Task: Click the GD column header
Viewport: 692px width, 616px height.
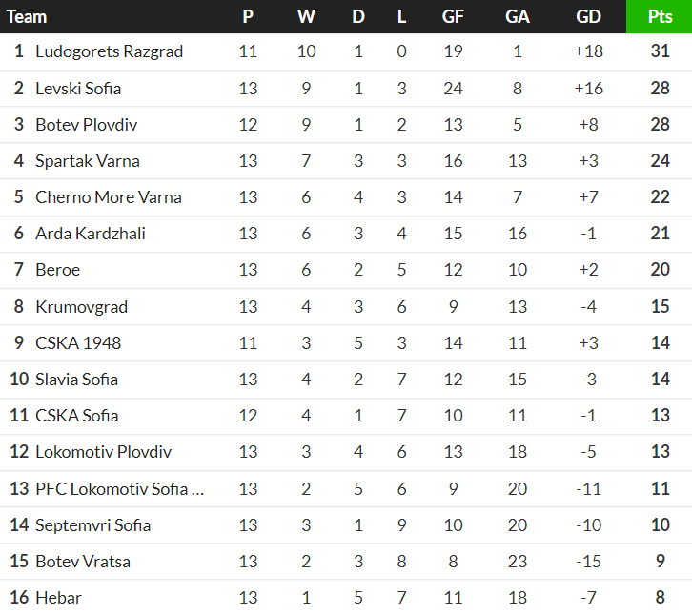Action: pyautogui.click(x=589, y=16)
